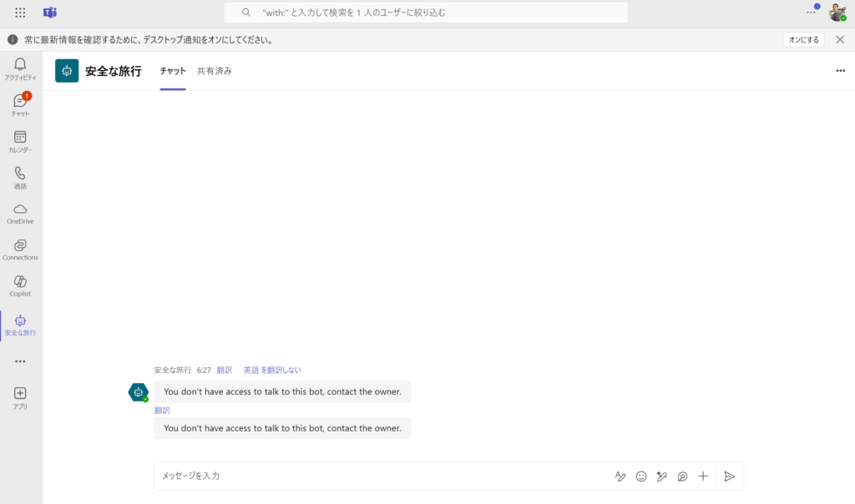Click the format text pen icon
The image size is (855, 504).
pyautogui.click(x=620, y=476)
